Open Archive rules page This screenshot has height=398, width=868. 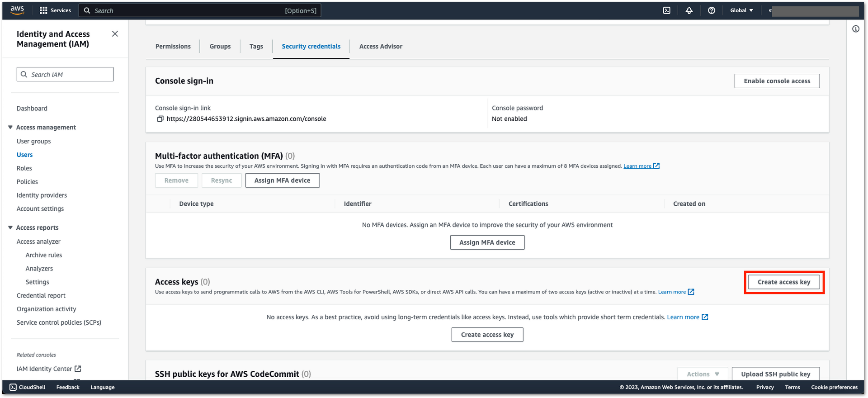(x=44, y=255)
